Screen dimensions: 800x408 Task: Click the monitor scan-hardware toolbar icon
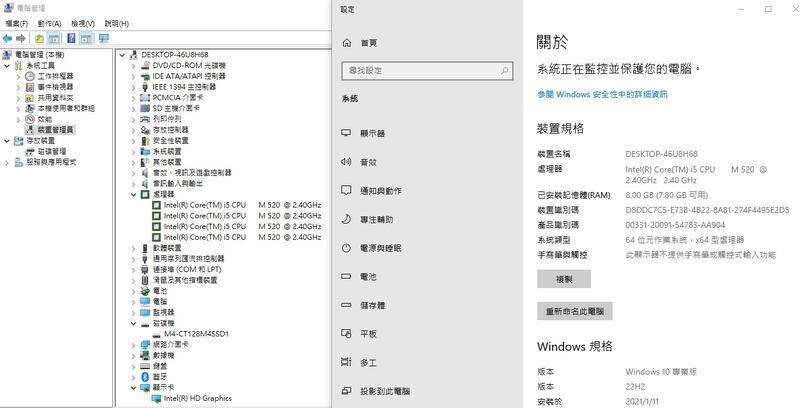point(104,39)
